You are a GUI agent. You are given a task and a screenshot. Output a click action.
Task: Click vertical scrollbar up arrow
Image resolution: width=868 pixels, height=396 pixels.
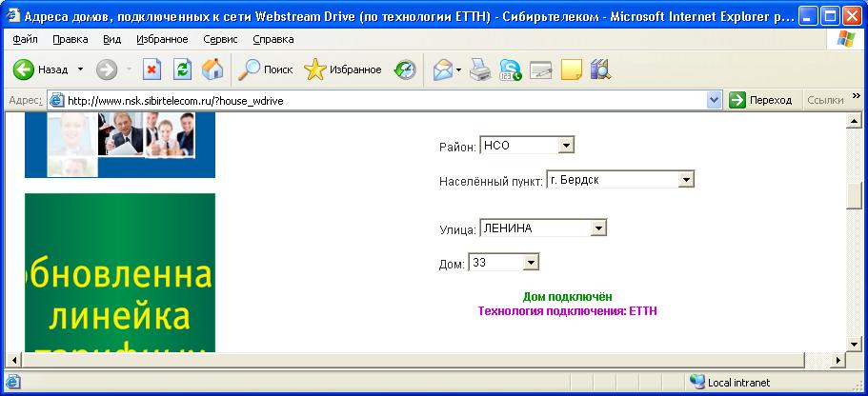(x=854, y=121)
